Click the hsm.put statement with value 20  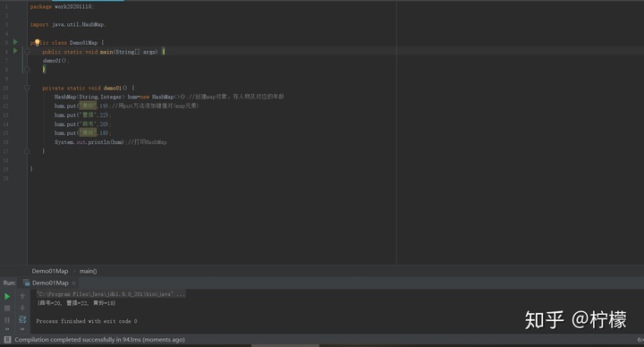click(x=83, y=124)
